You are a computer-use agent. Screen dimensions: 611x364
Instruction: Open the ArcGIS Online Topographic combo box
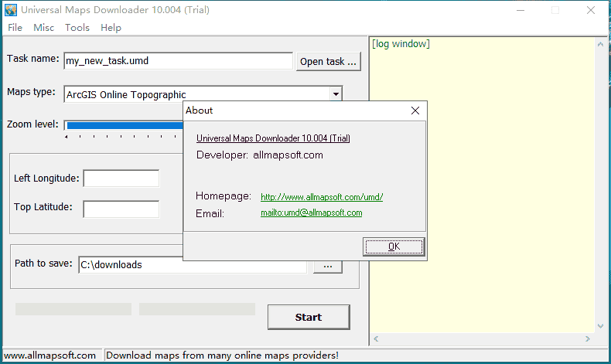(197, 94)
